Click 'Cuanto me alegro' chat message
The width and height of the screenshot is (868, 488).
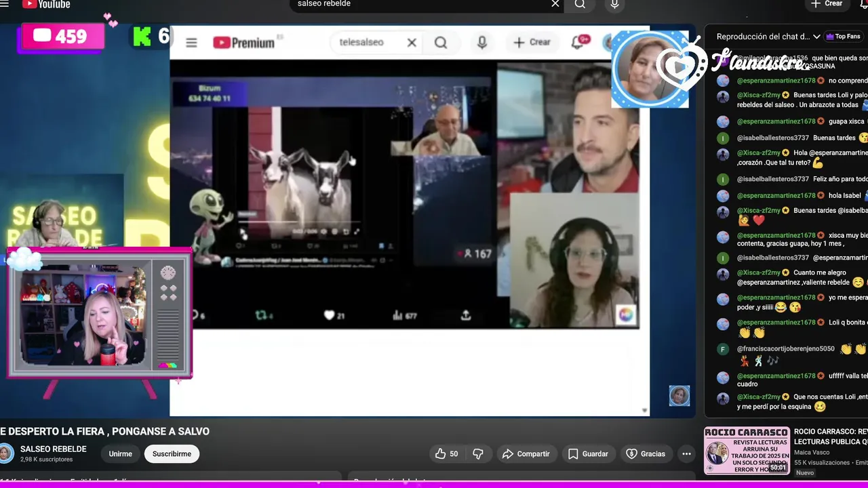[792, 277]
